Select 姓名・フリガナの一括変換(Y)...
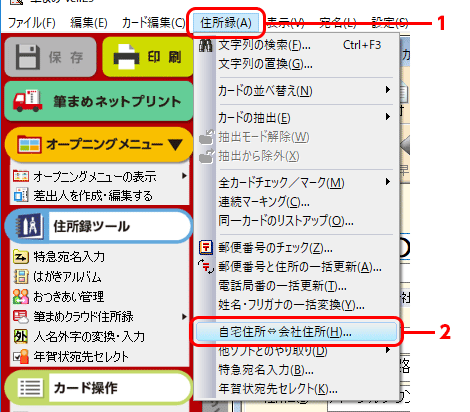Image resolution: width=470 pixels, height=412 pixels. pyautogui.click(x=297, y=305)
